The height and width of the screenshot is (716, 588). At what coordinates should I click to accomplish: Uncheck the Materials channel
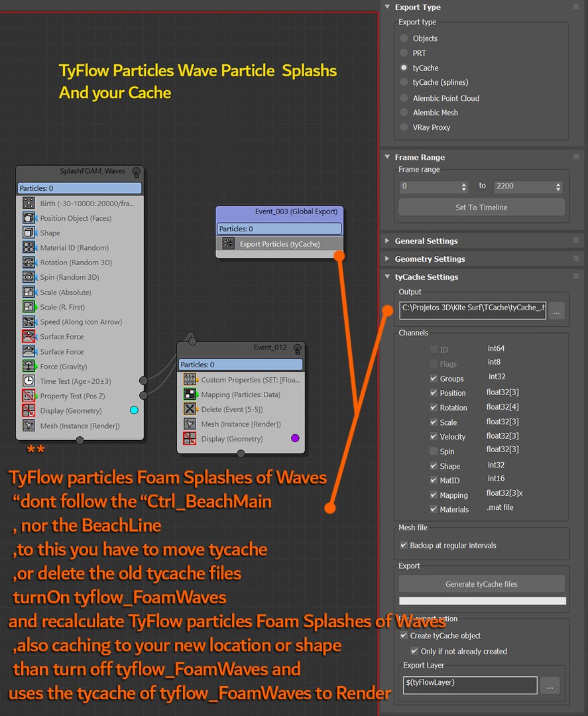coord(434,508)
